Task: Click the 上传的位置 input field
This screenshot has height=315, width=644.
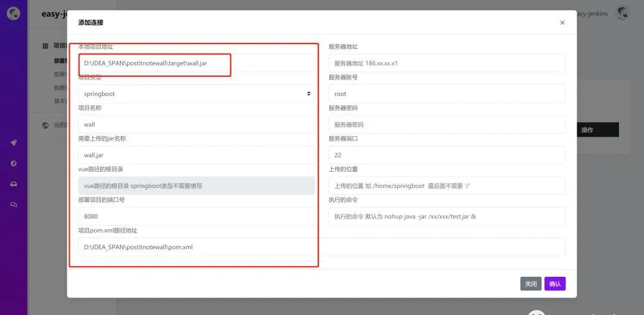Action: point(447,186)
